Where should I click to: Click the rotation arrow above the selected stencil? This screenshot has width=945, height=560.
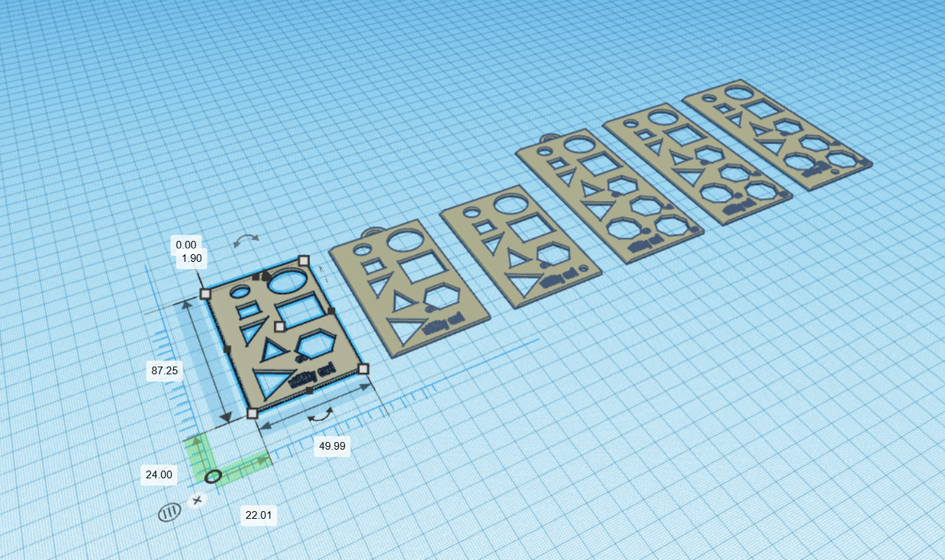coord(246,240)
